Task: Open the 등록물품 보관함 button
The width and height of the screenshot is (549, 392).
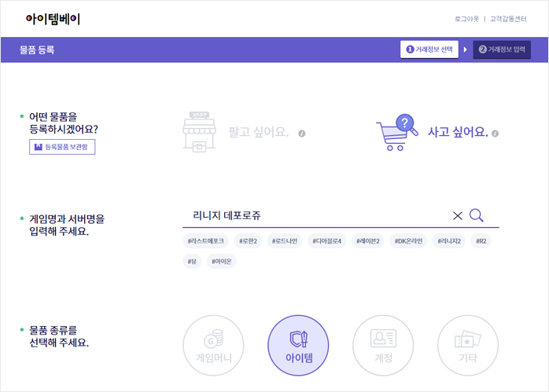Action: click(x=62, y=147)
